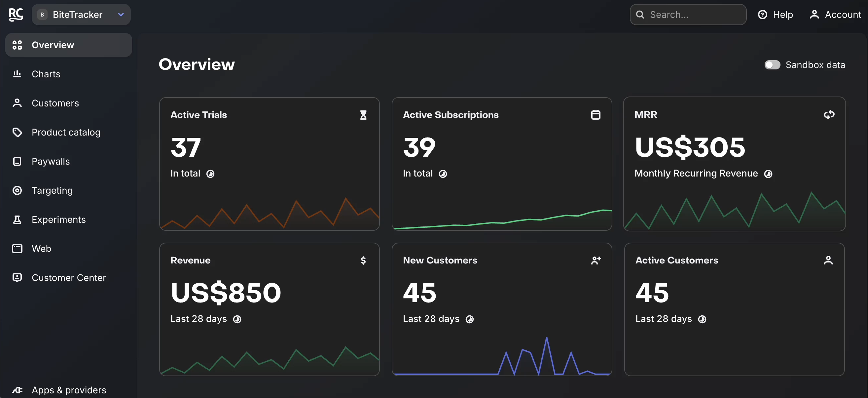The width and height of the screenshot is (868, 398).
Task: Click the calendar icon on Active Subscriptions
Action: [596, 115]
